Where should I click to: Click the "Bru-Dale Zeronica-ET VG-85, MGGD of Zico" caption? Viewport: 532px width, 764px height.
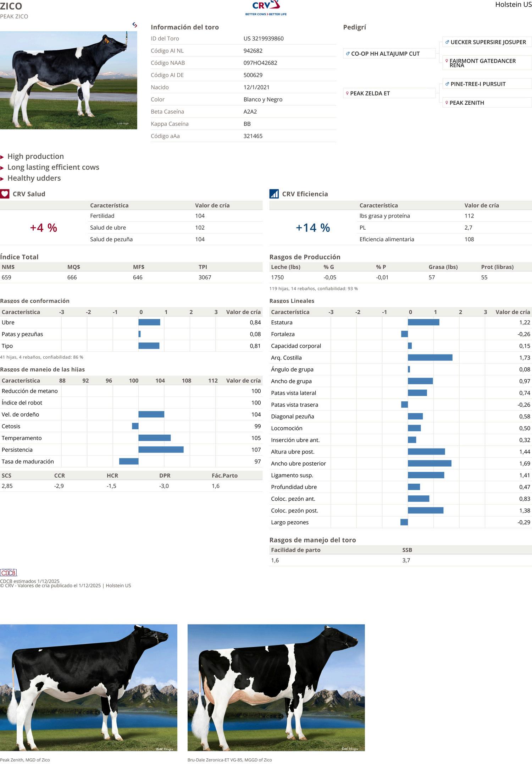[230, 760]
